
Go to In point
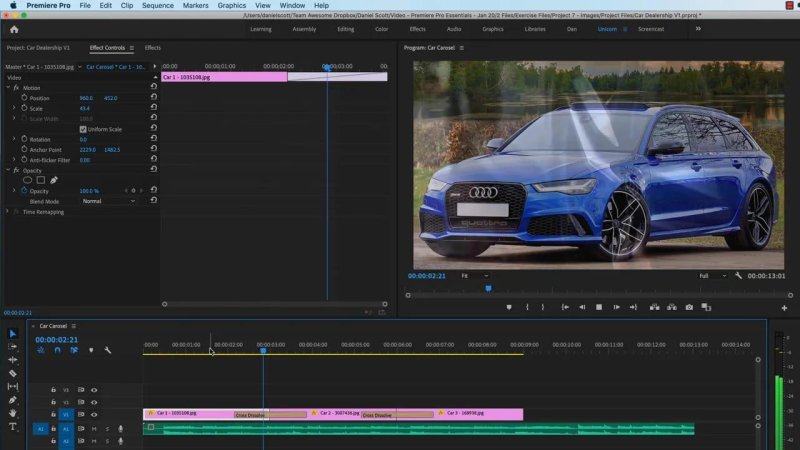click(x=565, y=307)
